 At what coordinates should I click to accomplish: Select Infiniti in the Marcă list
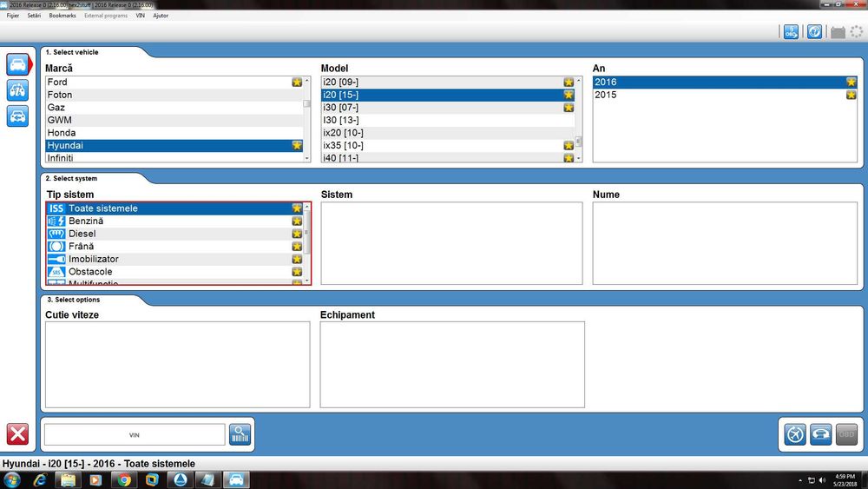point(174,158)
